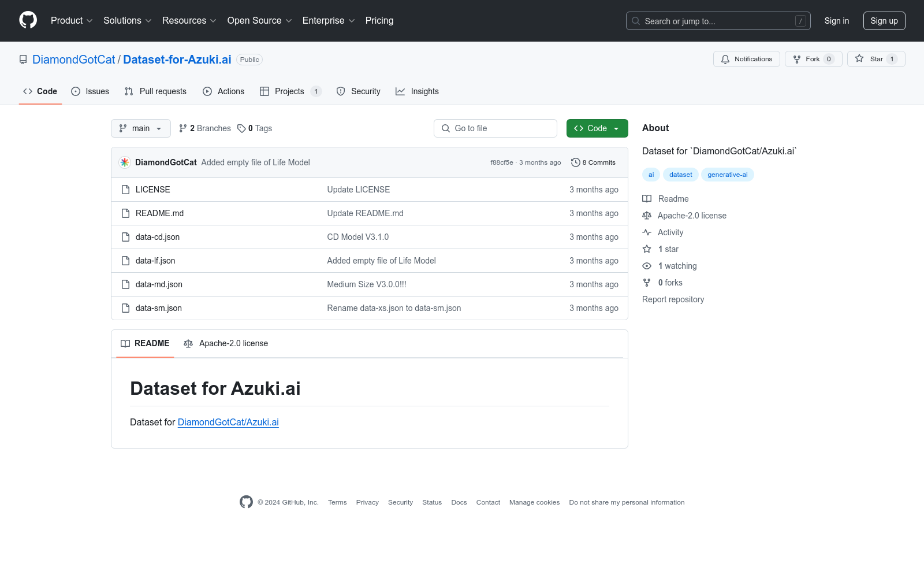The height and width of the screenshot is (578, 924).
Task: Select the Apache-2.0 license tab
Action: click(226, 343)
